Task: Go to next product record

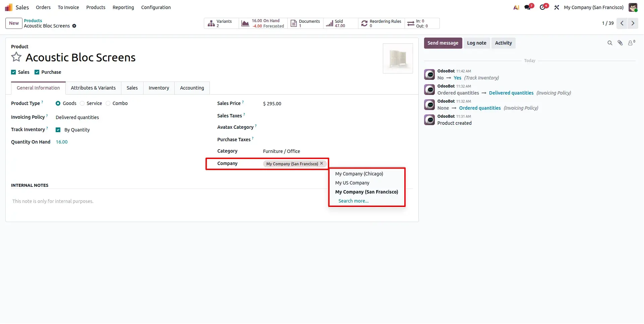Action: (633, 23)
